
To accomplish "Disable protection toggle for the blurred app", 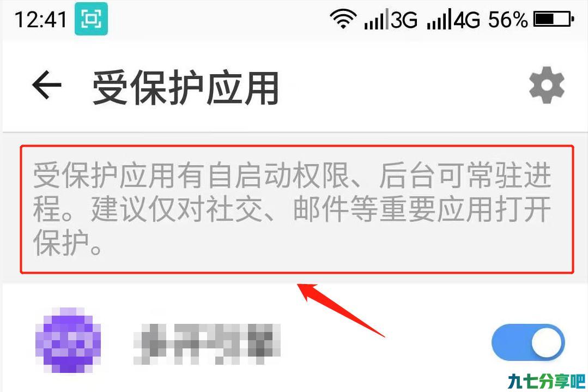I will point(528,342).
